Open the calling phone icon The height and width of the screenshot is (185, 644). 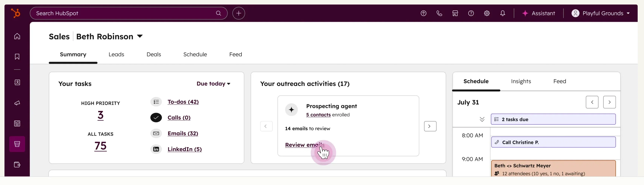tap(439, 13)
